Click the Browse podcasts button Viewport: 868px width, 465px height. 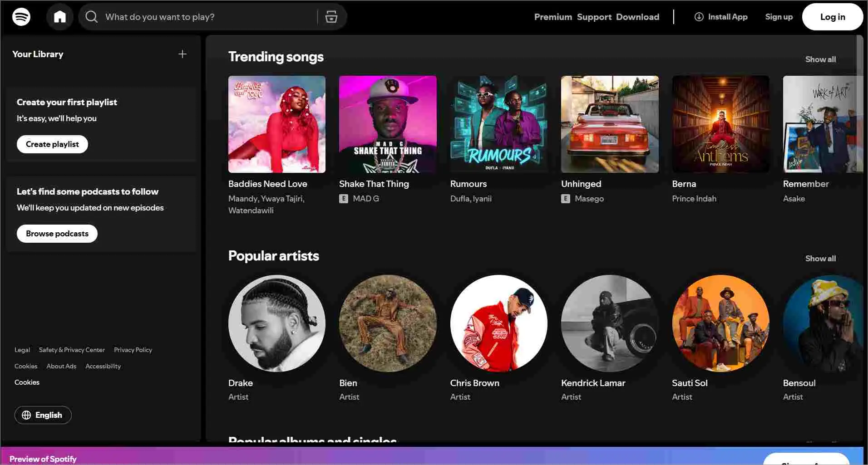57,233
